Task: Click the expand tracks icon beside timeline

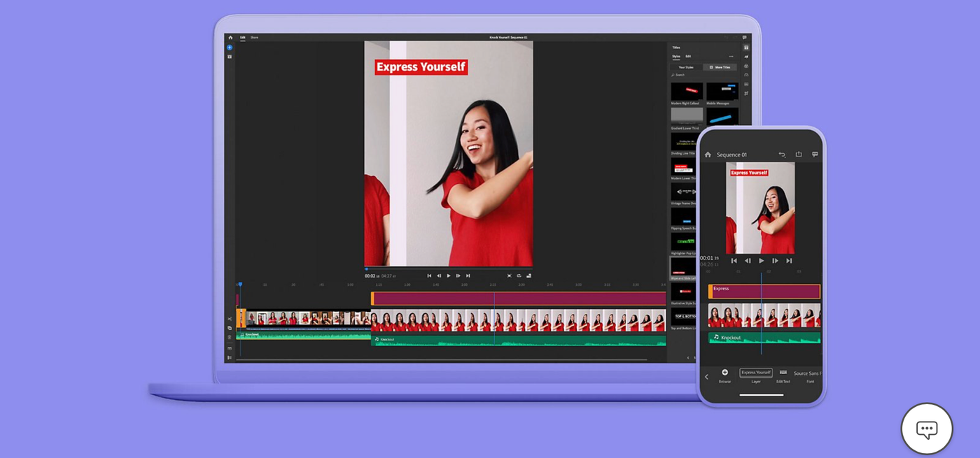Action: point(230,348)
